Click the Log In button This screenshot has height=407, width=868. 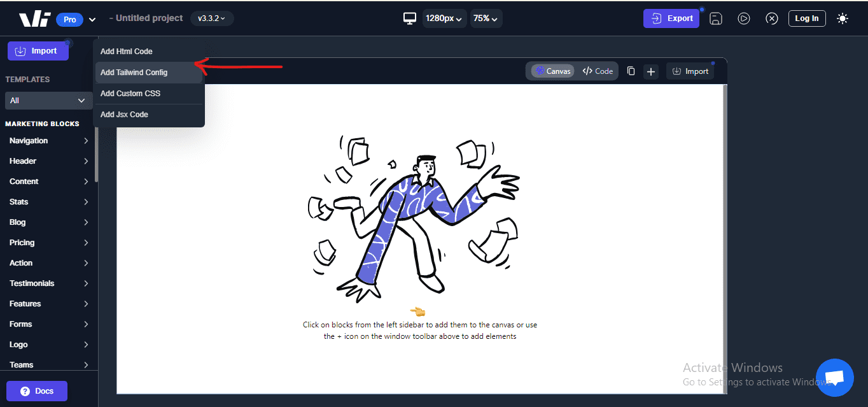pyautogui.click(x=806, y=18)
